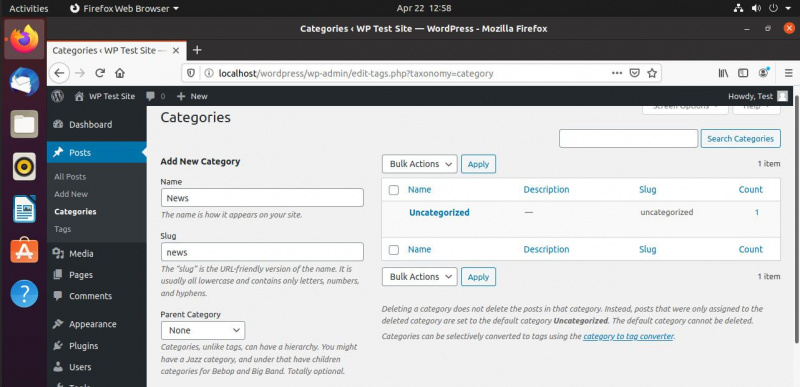
Task: Open comments bubble in the admin bar
Action: pyautogui.click(x=156, y=96)
